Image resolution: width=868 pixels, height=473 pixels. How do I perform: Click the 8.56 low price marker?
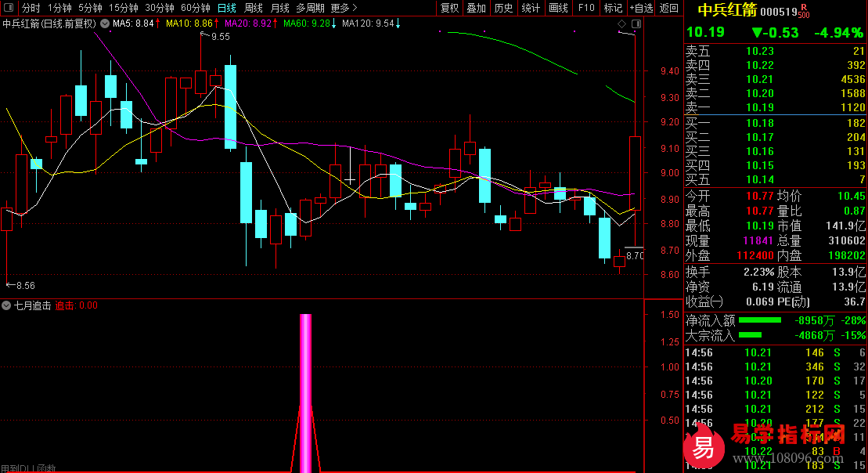[26, 286]
